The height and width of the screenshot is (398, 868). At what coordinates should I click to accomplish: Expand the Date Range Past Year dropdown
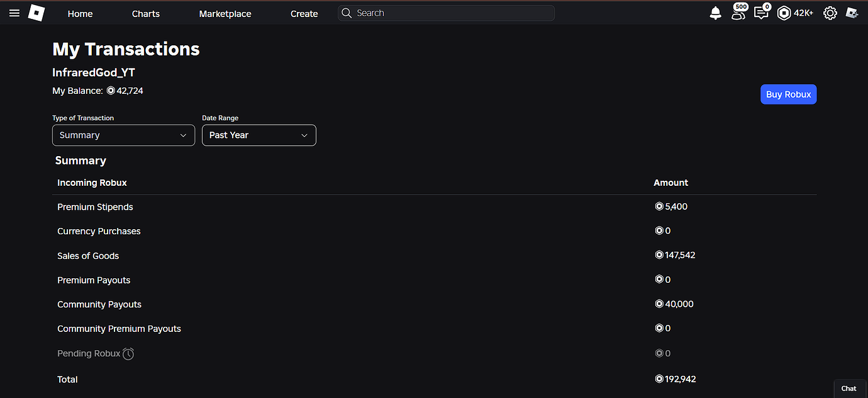pos(259,135)
